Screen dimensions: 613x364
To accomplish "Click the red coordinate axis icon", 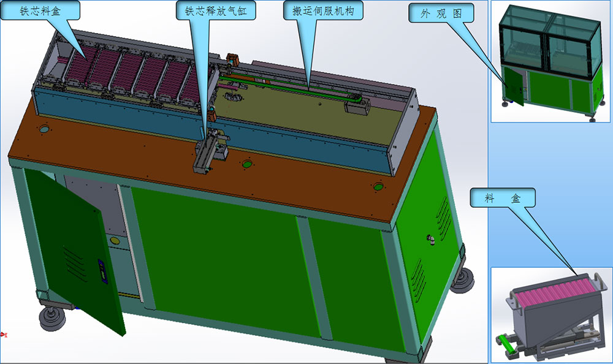I will tap(4, 334).
